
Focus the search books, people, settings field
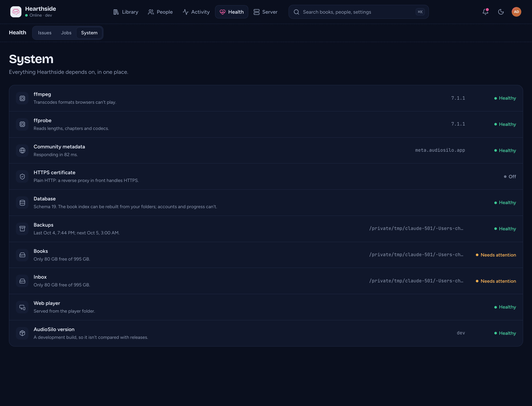[359, 12]
